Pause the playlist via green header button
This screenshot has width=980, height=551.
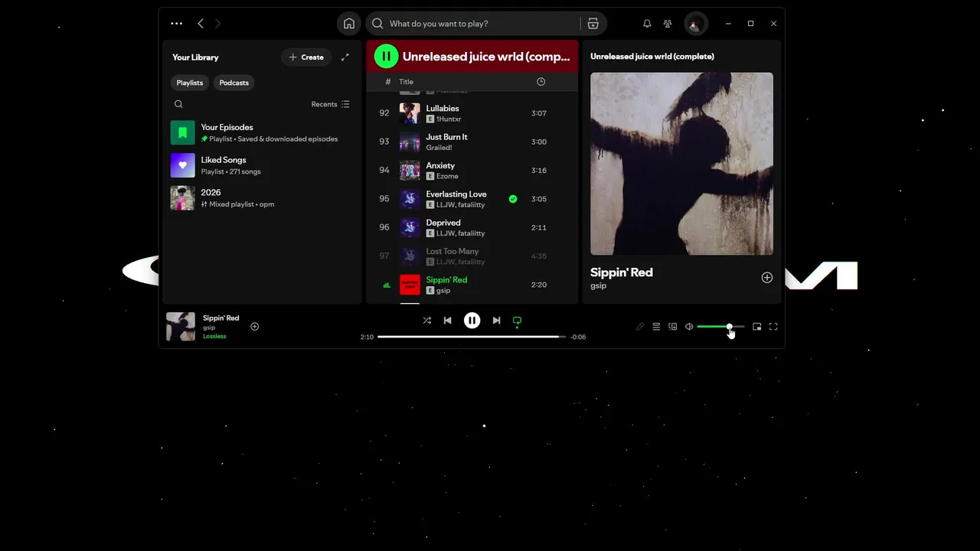(x=386, y=56)
